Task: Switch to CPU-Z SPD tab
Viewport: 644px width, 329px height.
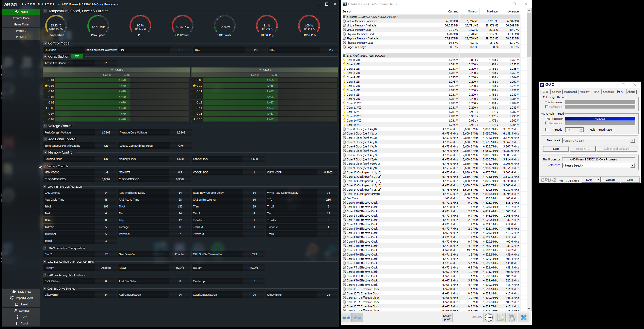Action: pos(596,92)
